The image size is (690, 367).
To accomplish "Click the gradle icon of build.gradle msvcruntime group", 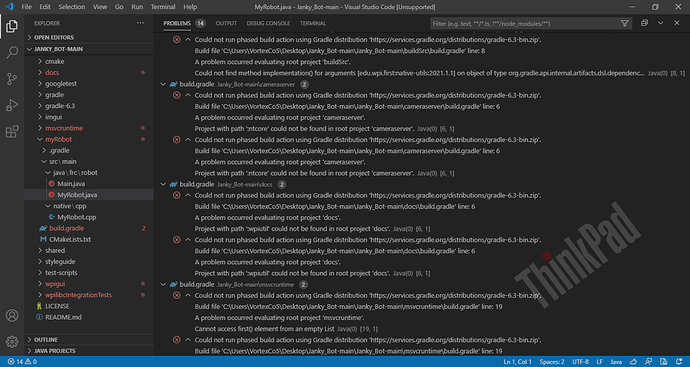I will pyautogui.click(x=174, y=284).
